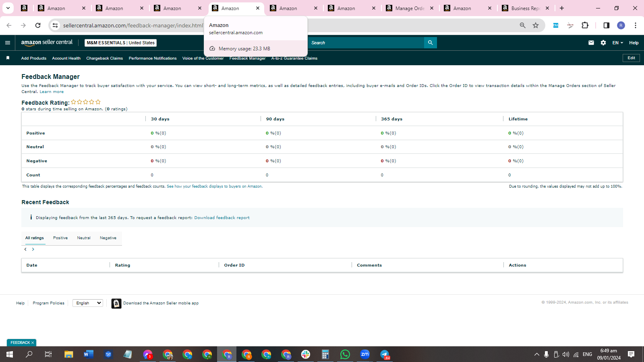Click the bookmark flag in the favorites bar

click(x=8, y=58)
